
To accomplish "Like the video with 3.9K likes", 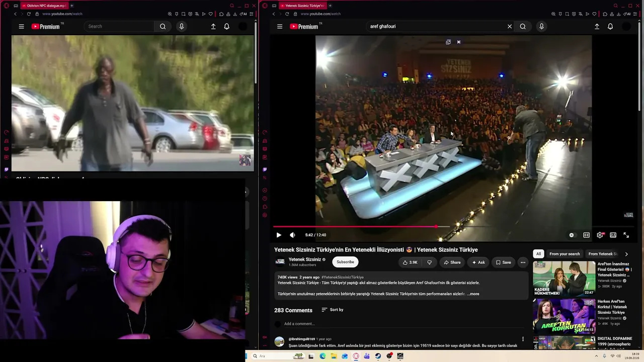I will click(410, 262).
